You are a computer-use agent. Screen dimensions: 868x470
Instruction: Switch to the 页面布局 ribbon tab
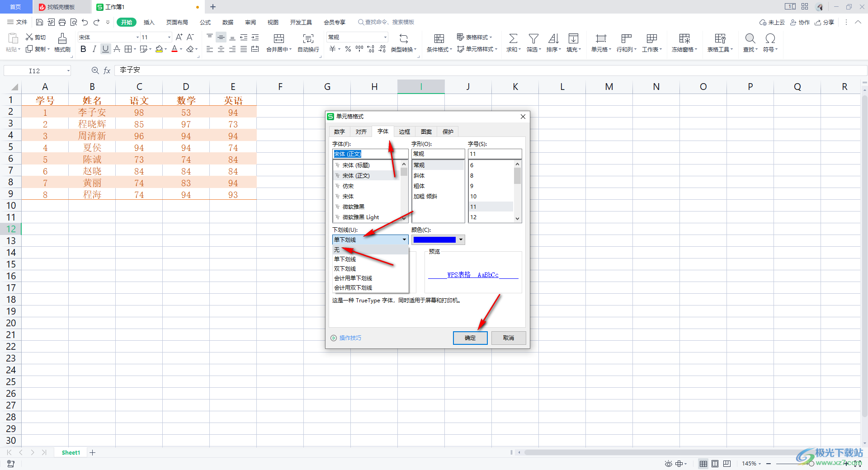pyautogui.click(x=177, y=22)
